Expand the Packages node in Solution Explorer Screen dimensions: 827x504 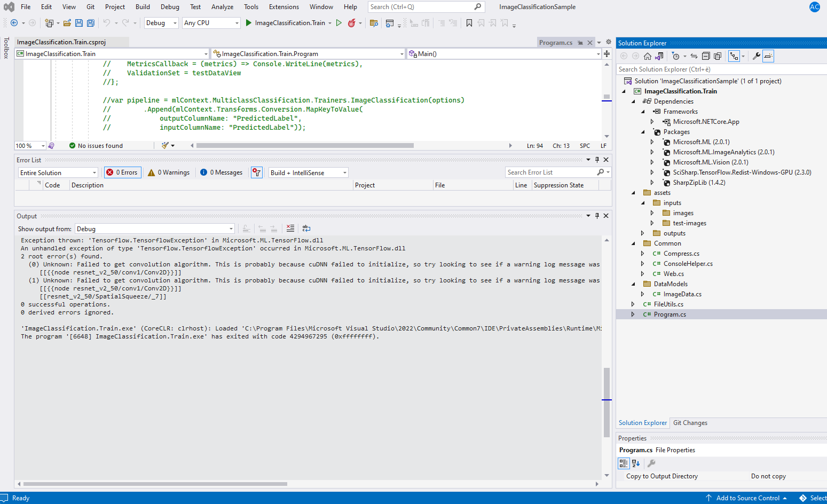pos(643,131)
